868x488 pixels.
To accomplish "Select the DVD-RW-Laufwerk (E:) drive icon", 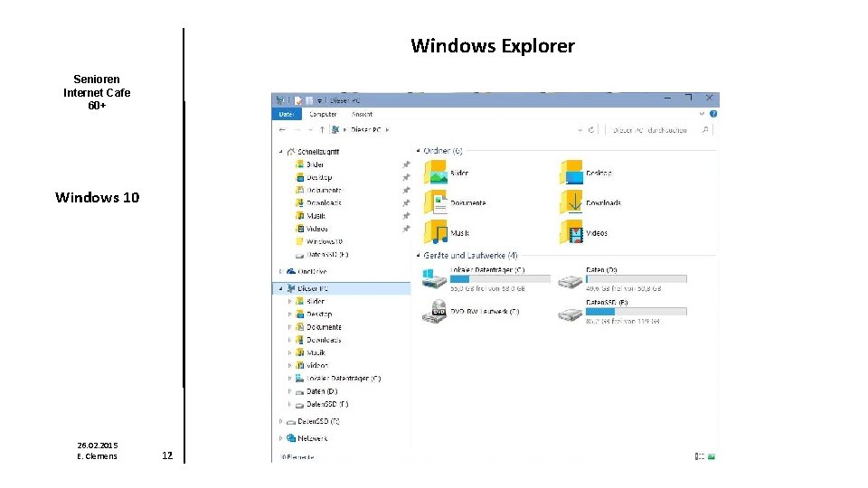I will [x=434, y=312].
